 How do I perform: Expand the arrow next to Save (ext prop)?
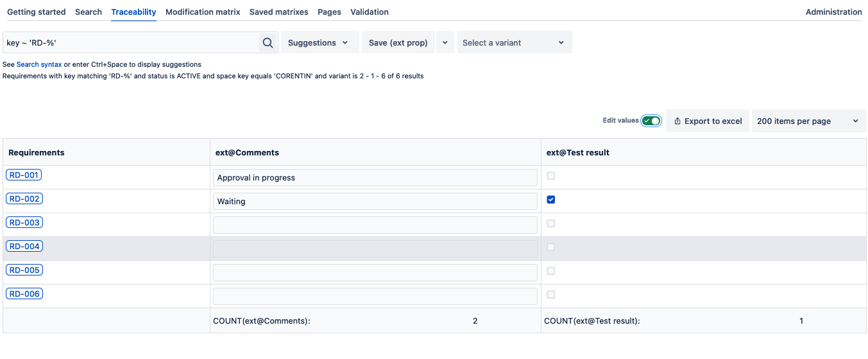coord(445,43)
